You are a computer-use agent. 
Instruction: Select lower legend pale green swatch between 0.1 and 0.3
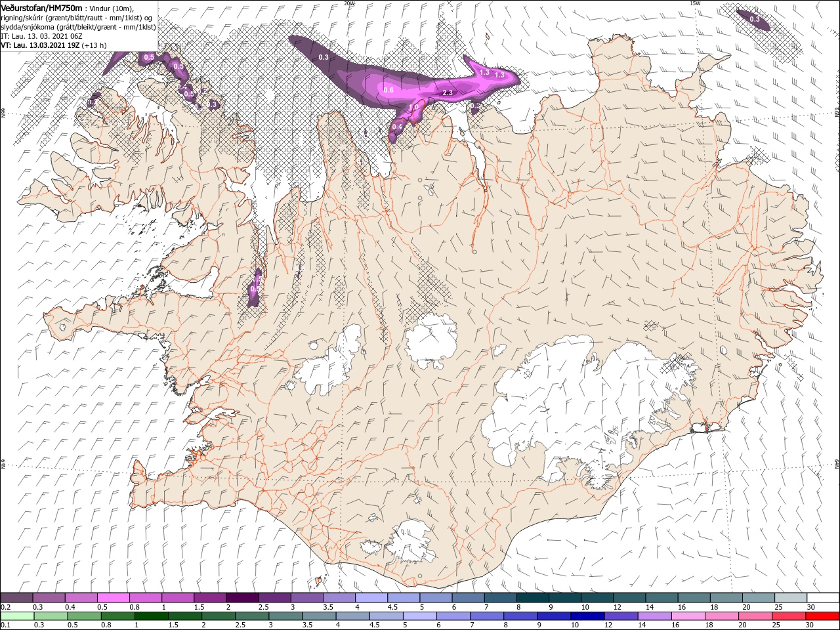click(x=17, y=617)
